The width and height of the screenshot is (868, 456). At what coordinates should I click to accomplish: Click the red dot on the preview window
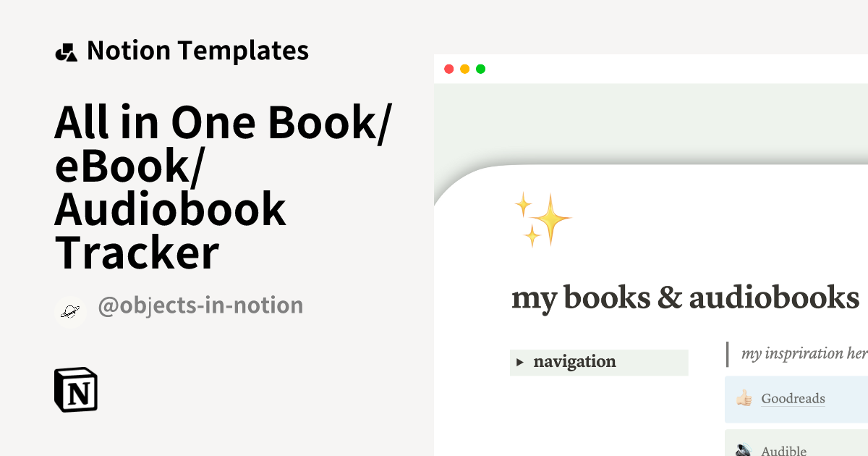click(x=450, y=69)
